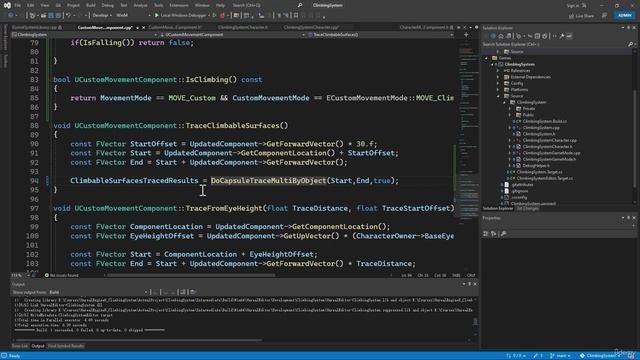The width and height of the screenshot is (640, 360).
Task: Click the ADMIN button
Action: click(624, 16)
